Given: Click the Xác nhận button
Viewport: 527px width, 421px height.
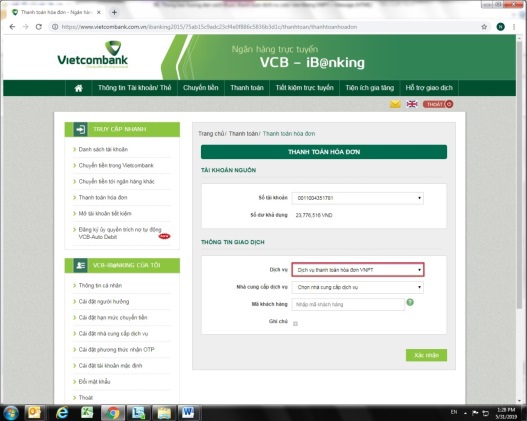Looking at the screenshot, I should [426, 355].
